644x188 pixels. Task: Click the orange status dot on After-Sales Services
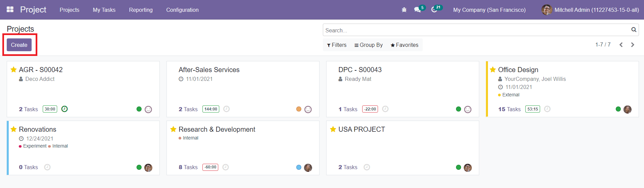[x=299, y=109]
